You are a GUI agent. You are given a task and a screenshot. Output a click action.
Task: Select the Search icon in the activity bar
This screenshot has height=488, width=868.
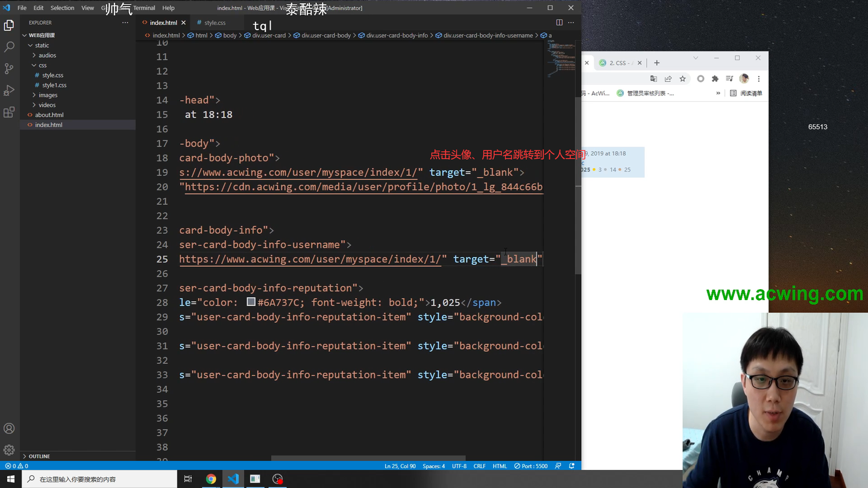point(9,46)
